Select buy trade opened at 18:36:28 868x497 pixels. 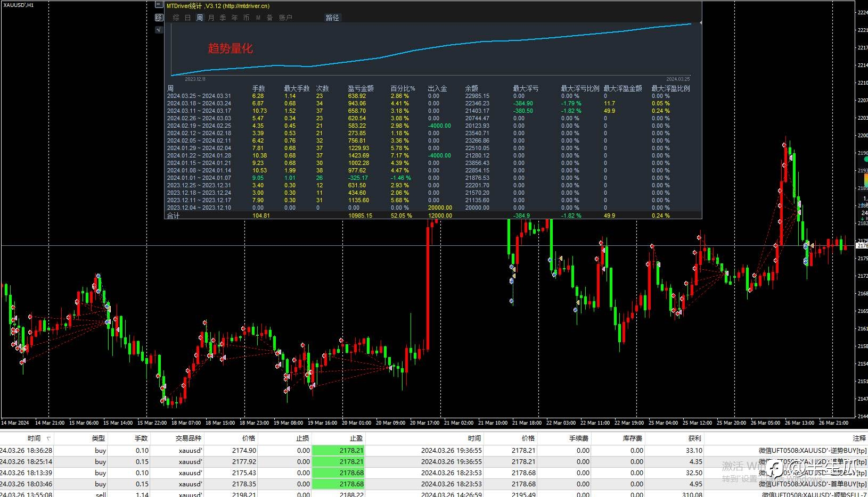pos(434,450)
